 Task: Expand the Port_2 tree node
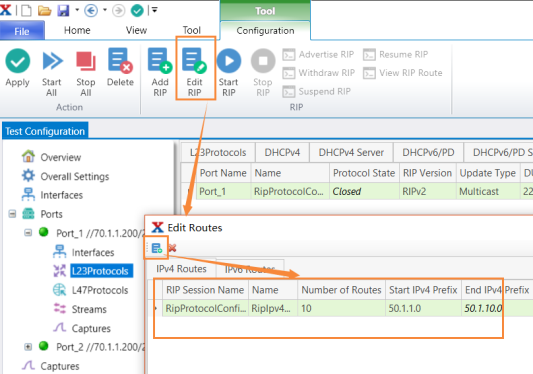click(28, 347)
